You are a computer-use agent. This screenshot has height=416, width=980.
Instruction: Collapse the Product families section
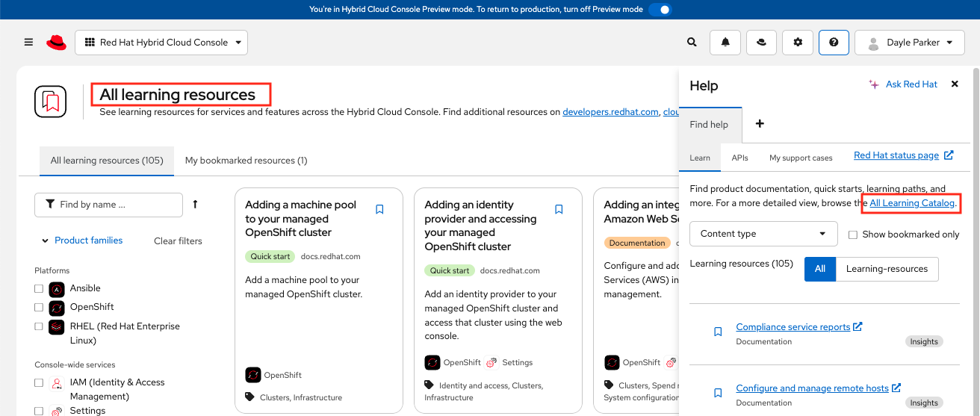45,240
